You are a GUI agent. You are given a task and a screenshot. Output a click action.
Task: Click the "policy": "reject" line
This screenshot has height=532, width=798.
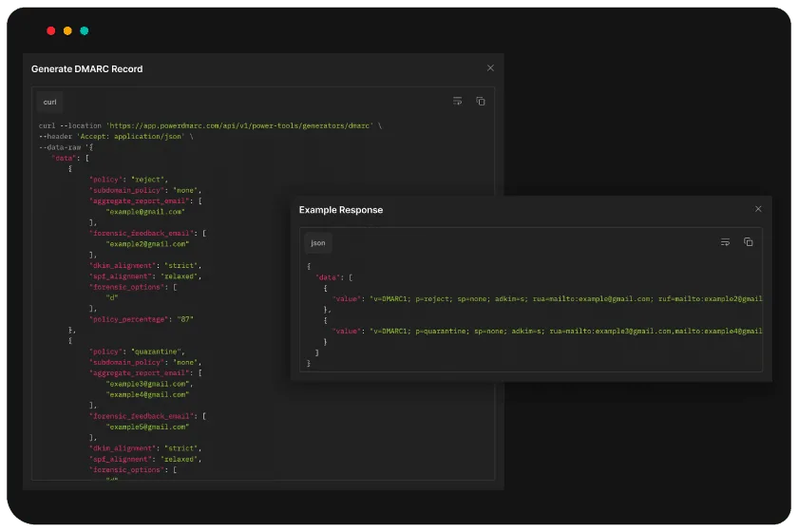click(128, 180)
